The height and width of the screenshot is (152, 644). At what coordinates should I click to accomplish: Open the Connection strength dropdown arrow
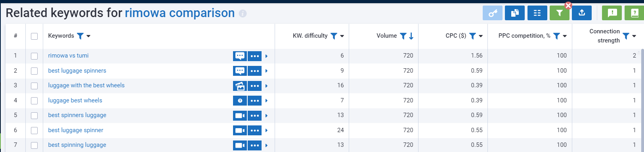point(634,36)
